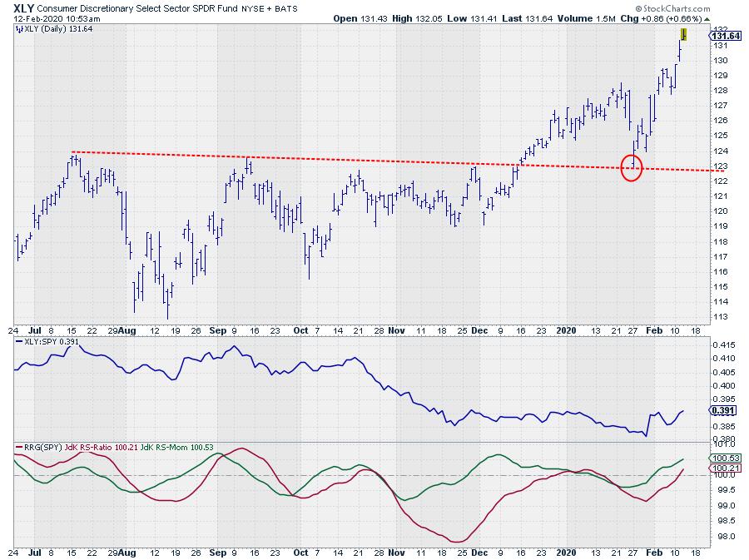
Task: Click the yellow highlighted latest price bar
Action: click(683, 34)
